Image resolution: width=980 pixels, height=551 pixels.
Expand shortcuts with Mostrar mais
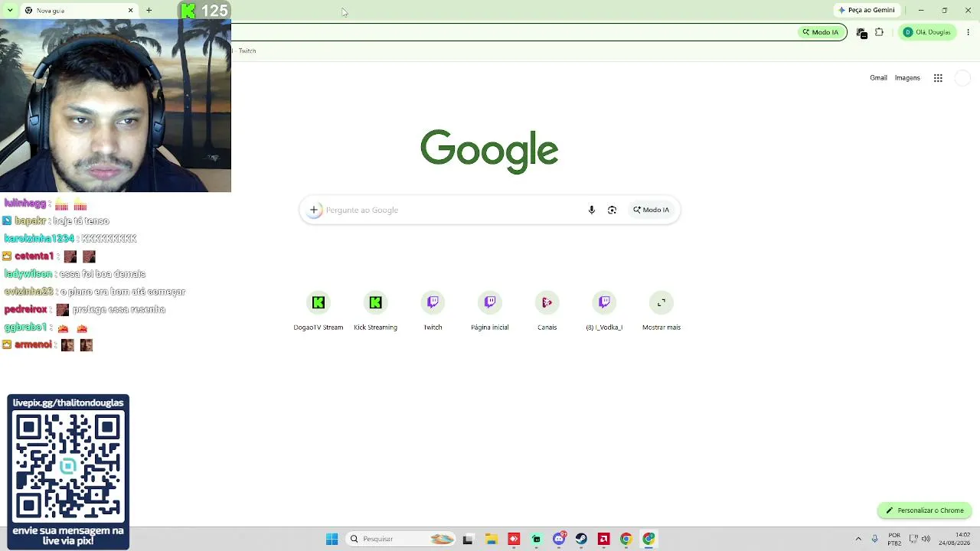(x=661, y=311)
